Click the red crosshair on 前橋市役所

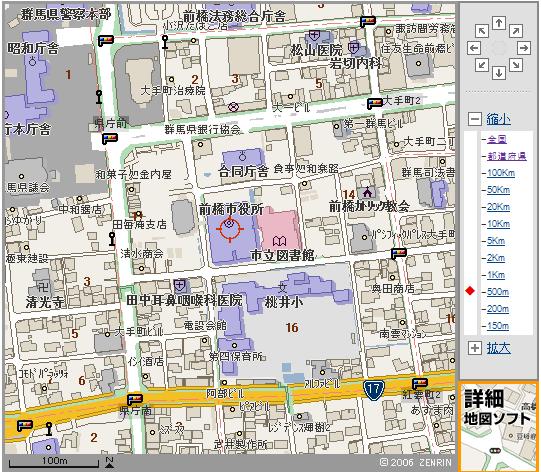230,228
